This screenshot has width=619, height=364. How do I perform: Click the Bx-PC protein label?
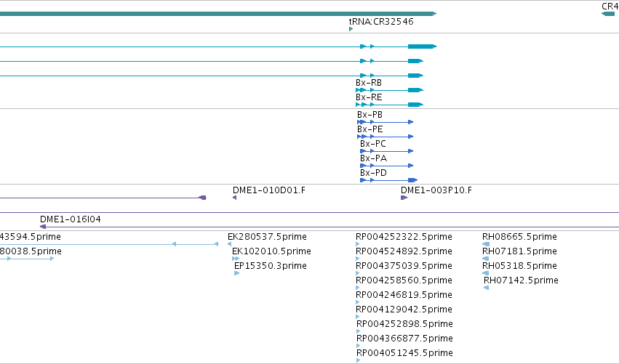(372, 144)
